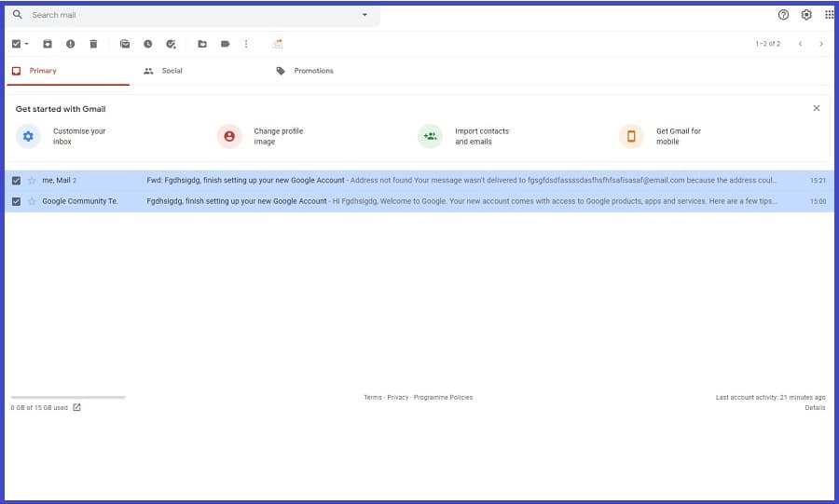Image resolution: width=839 pixels, height=504 pixels.
Task: Open the Google Community Team welcome email
Action: 419,201
